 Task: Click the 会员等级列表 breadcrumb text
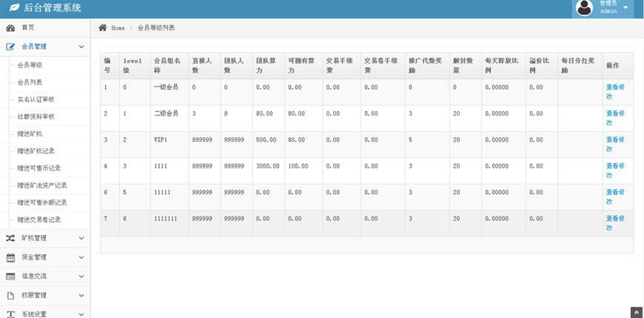click(x=157, y=28)
